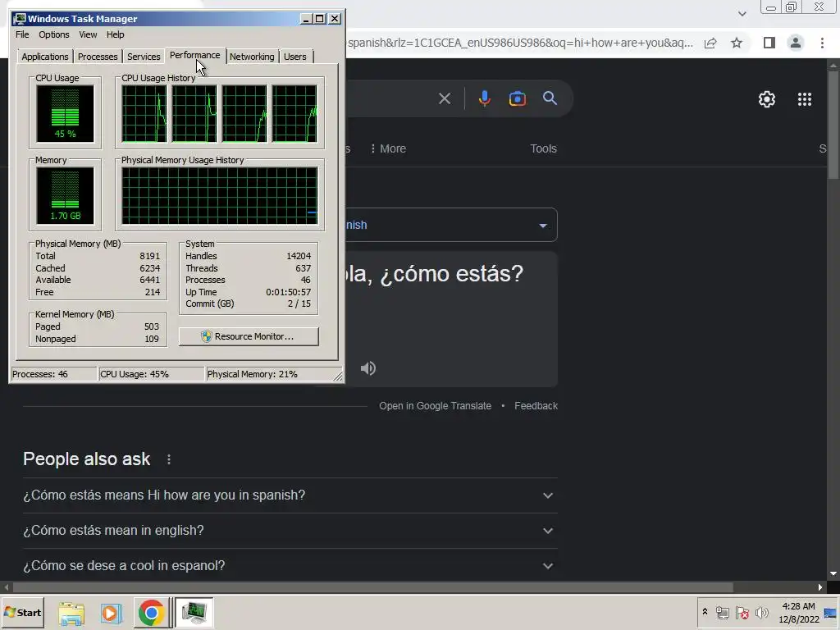Open Chrome three-dot menu
This screenshot has height=630, width=840.
822,43
